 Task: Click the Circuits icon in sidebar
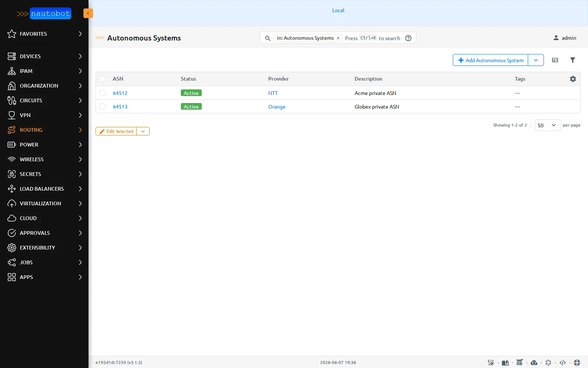click(x=12, y=100)
